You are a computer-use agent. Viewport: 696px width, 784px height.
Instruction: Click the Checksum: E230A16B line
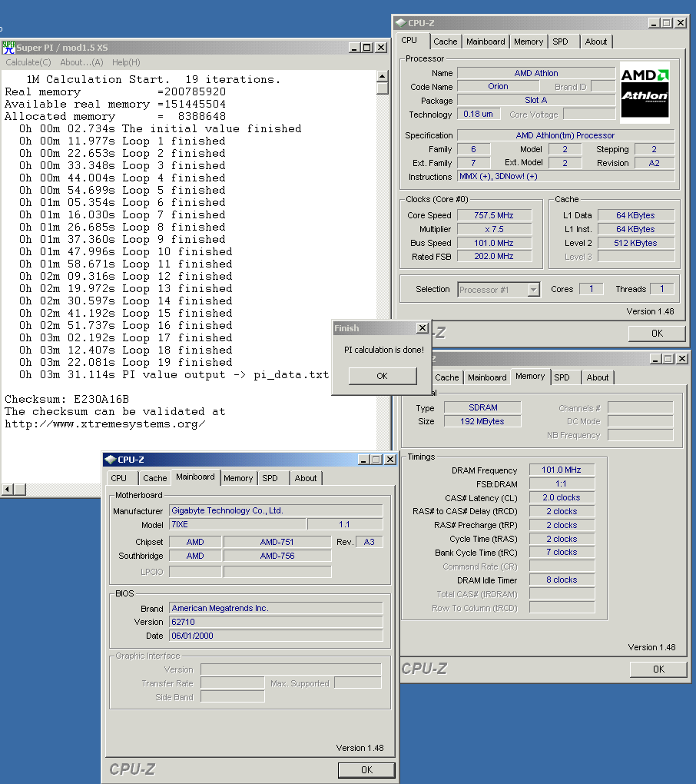point(67,400)
